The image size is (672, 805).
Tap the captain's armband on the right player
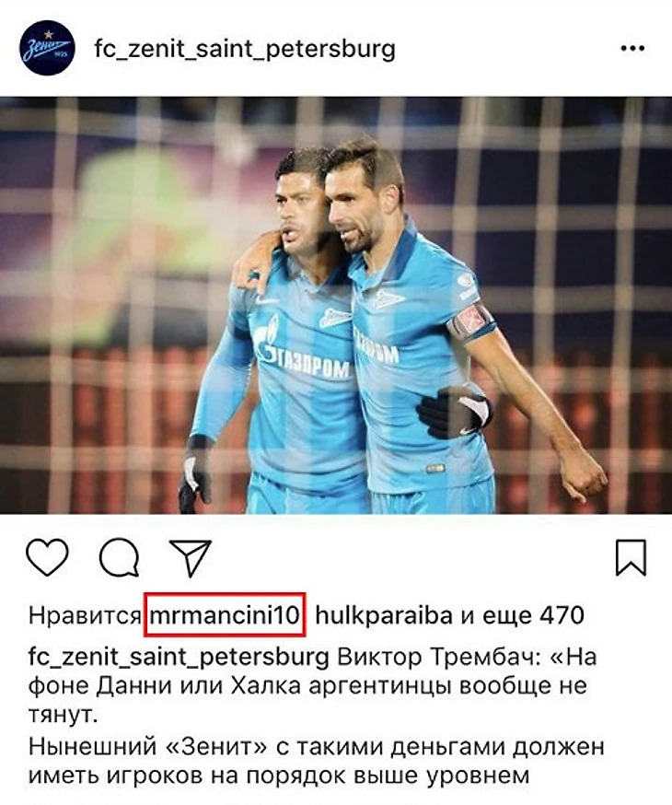tap(469, 321)
